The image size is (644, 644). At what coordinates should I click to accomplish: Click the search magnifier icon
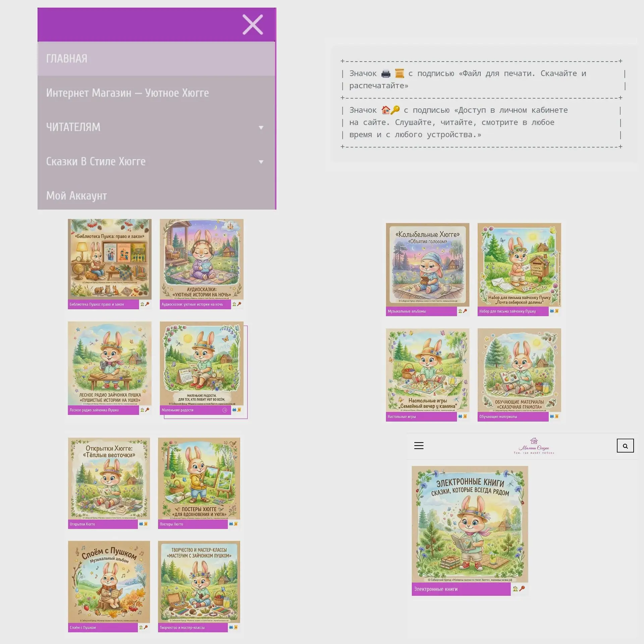625,446
